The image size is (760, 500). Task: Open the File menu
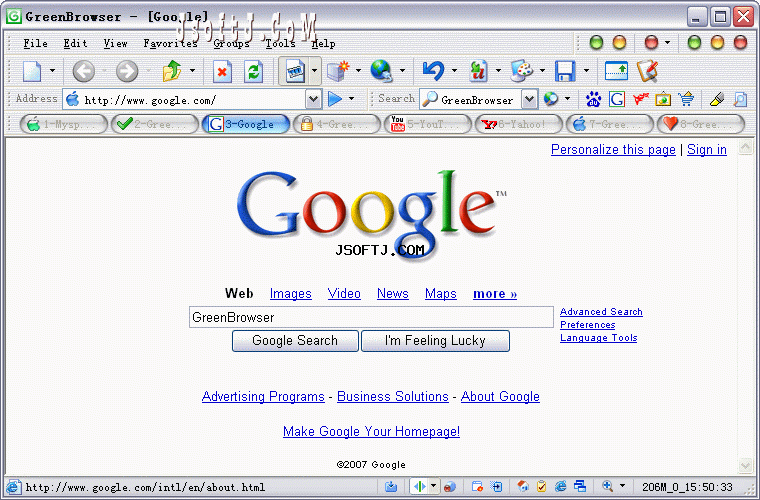tap(36, 44)
